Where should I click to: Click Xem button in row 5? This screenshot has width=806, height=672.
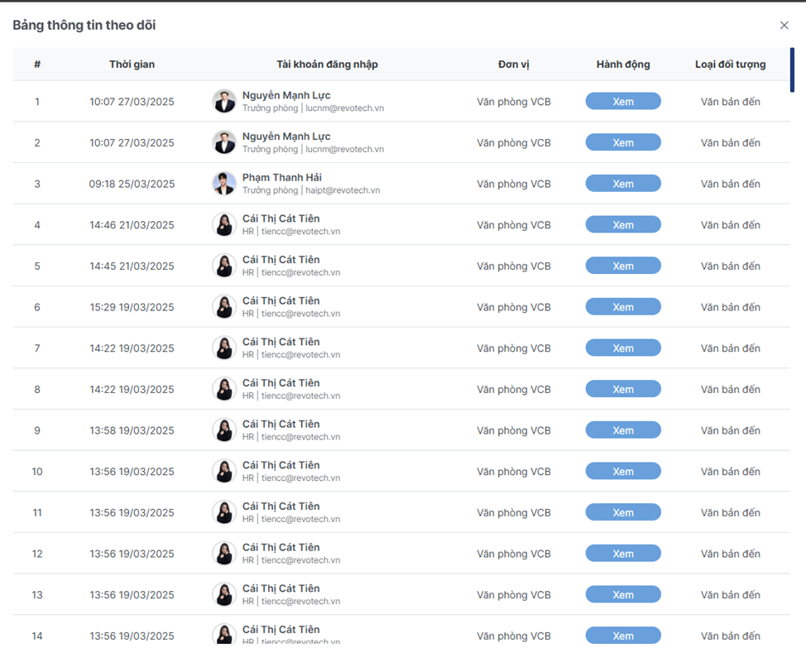[x=623, y=266]
